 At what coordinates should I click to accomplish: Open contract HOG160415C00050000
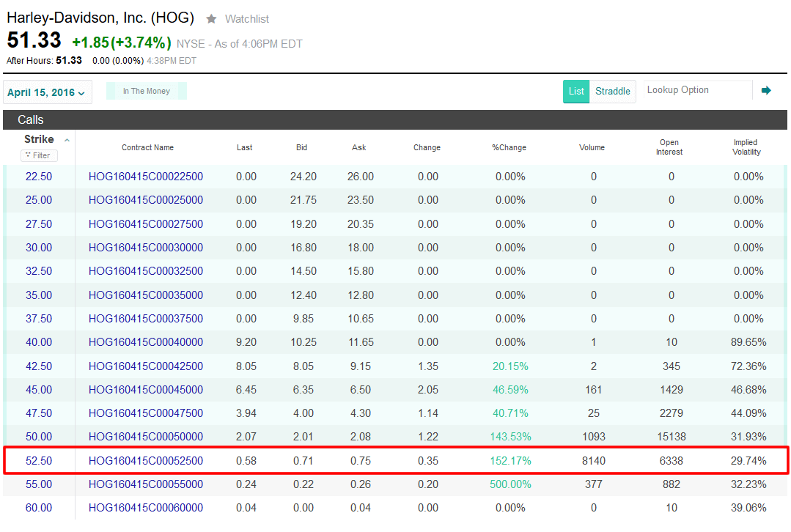[146, 437]
